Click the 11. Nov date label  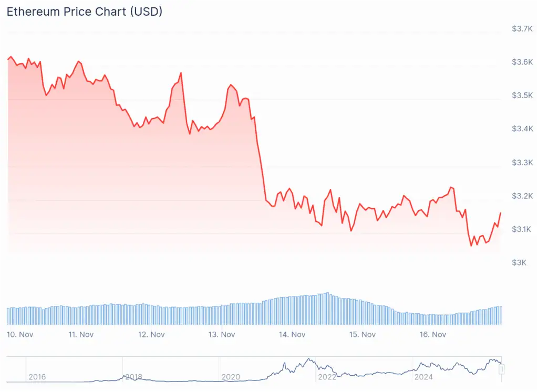pos(81,334)
